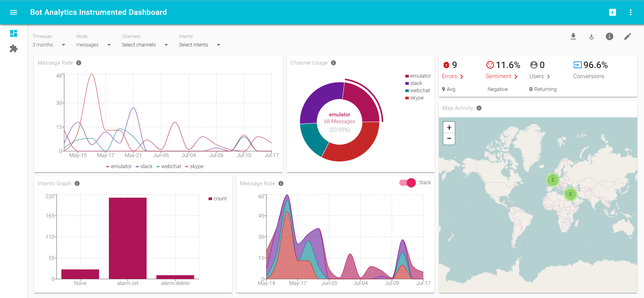Toggle the Stack switch on Message Rate

(x=410, y=183)
